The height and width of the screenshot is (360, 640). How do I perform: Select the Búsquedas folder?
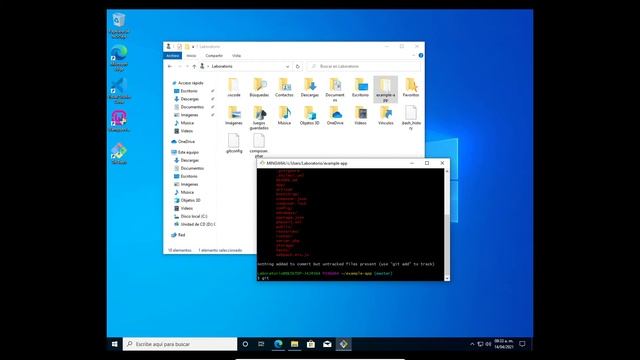259,87
